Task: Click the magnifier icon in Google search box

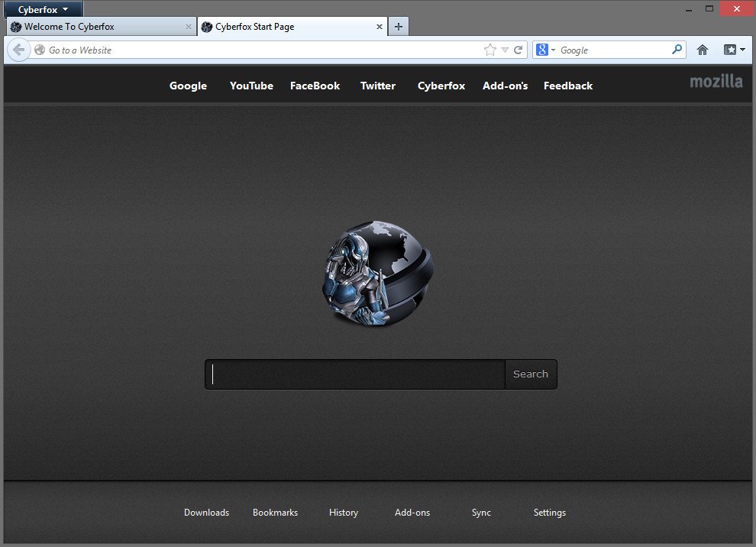Action: pyautogui.click(x=677, y=50)
